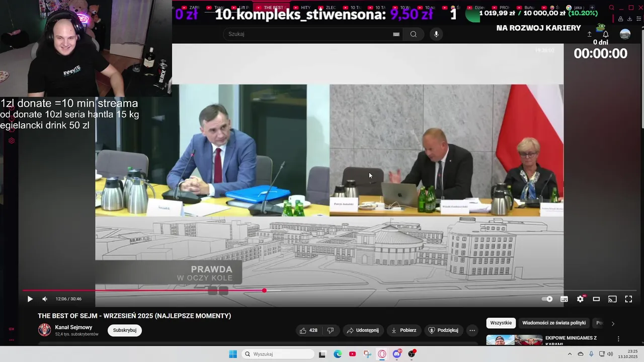Viewport: 644px width, 362px height.
Task: Click the microphone tray icon
Action: [x=591, y=354]
